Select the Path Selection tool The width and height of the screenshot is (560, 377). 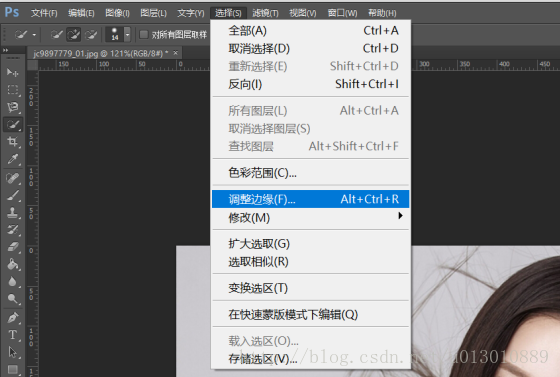pos(13,352)
